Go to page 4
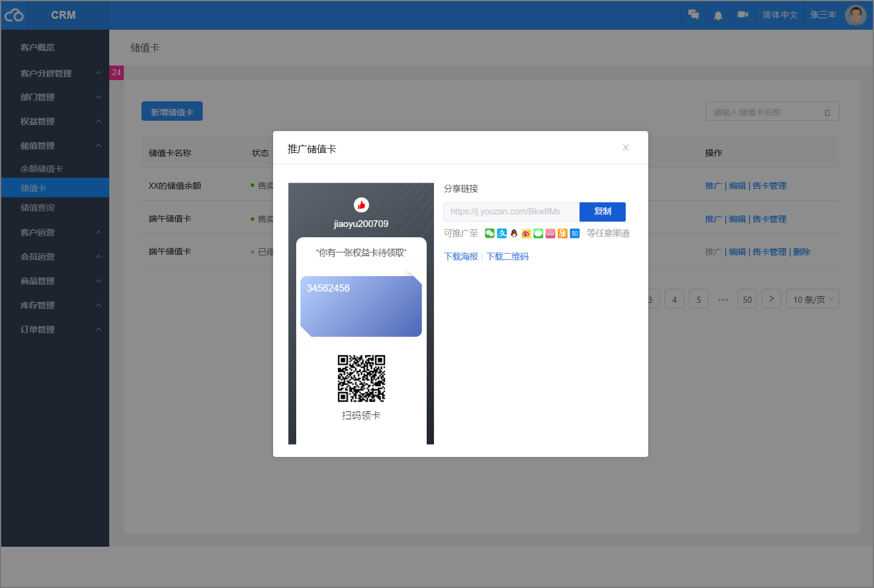Viewport: 874px width, 588px height. [x=674, y=299]
